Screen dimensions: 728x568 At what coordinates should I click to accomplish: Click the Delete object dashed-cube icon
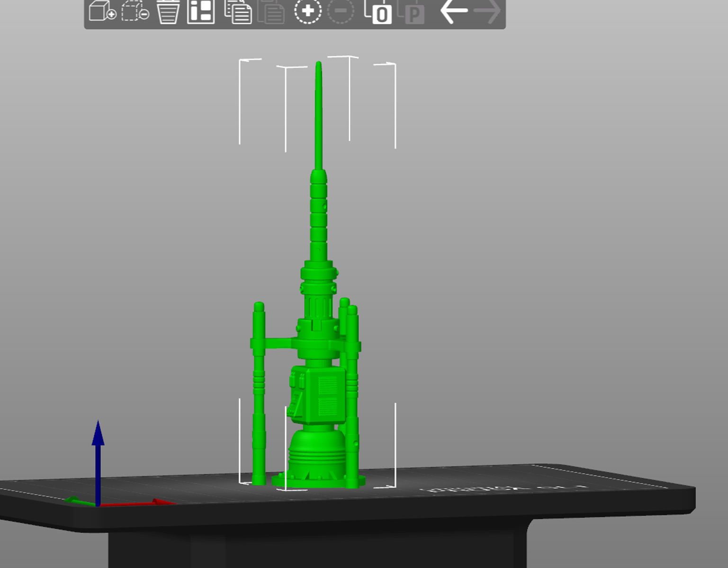(135, 11)
